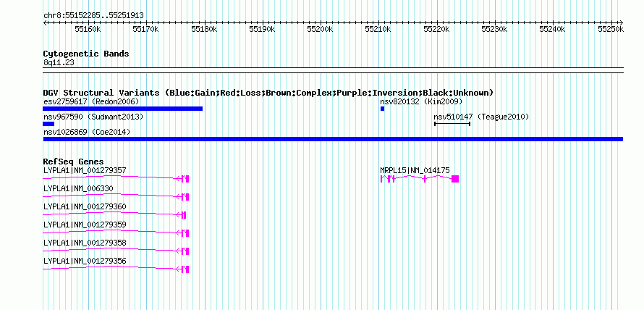Click the LYPLA1|NM_001279360 transcript label
The width and height of the screenshot is (644, 310).
point(85,206)
